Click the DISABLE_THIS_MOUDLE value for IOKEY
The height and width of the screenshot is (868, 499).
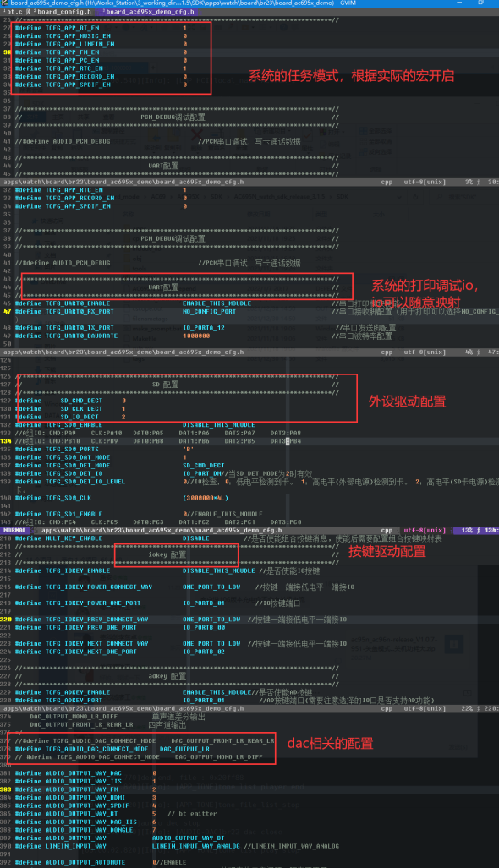219,570
